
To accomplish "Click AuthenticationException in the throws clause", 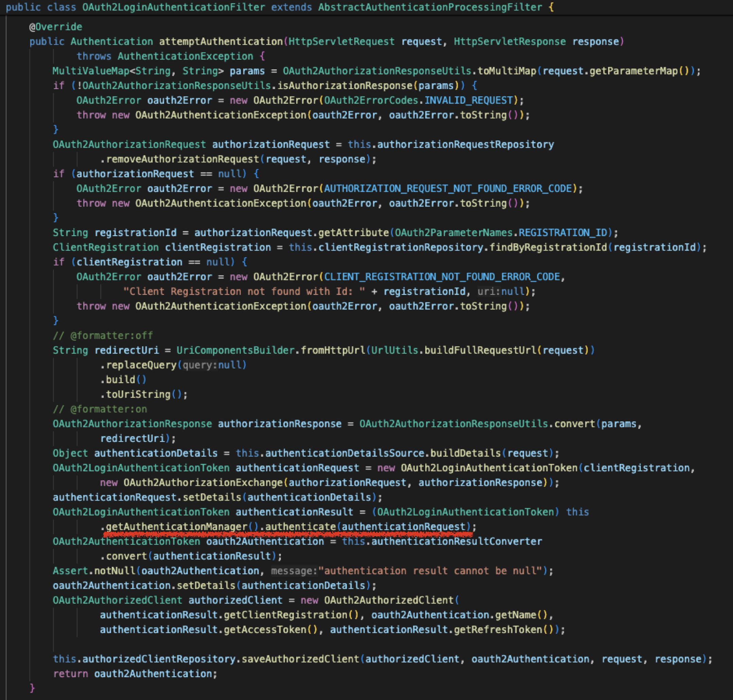I will coord(185,56).
